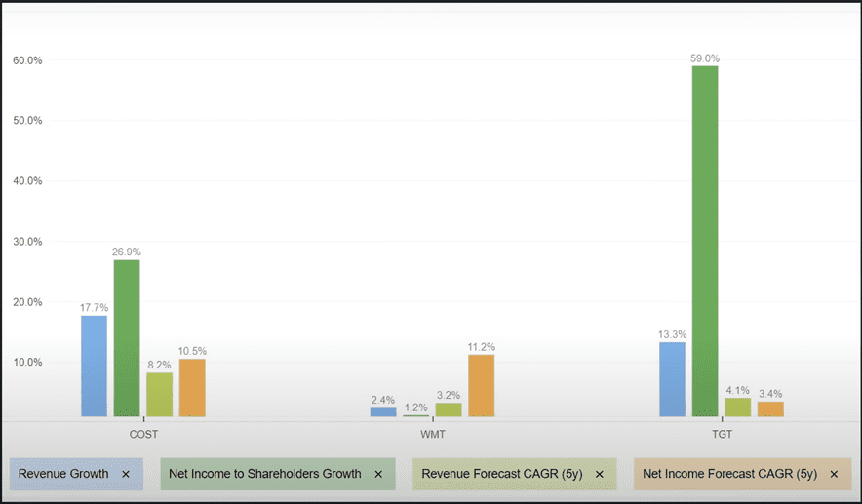Click the light green COST 8.2% bar
The height and width of the screenshot is (504, 862).
tap(160, 395)
